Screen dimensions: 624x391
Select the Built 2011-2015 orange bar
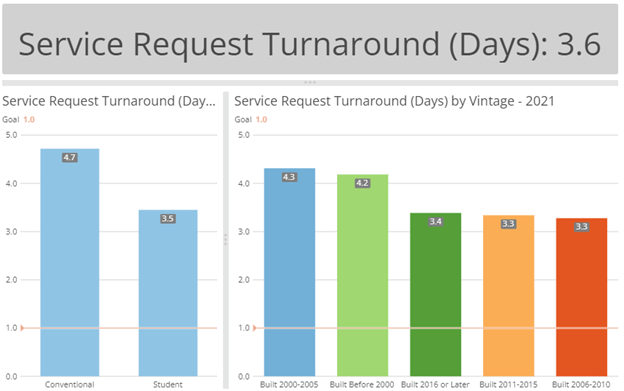(509, 296)
